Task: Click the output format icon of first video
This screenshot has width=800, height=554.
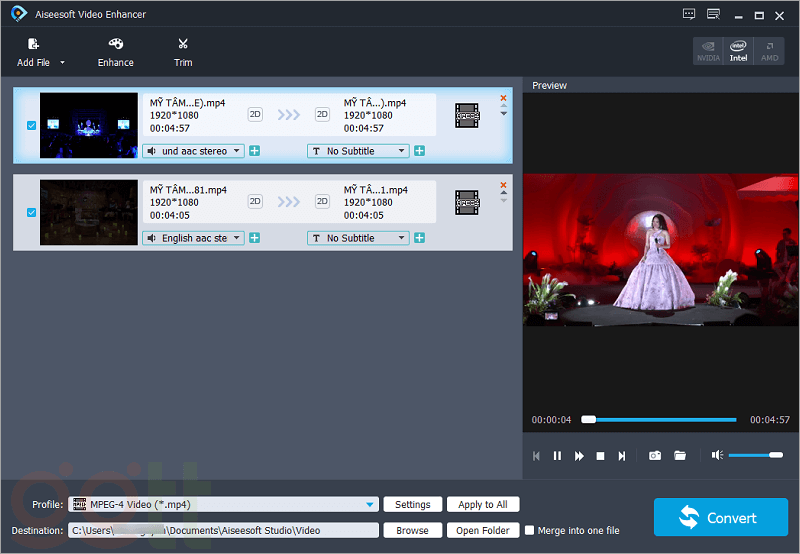Action: pyautogui.click(x=467, y=115)
